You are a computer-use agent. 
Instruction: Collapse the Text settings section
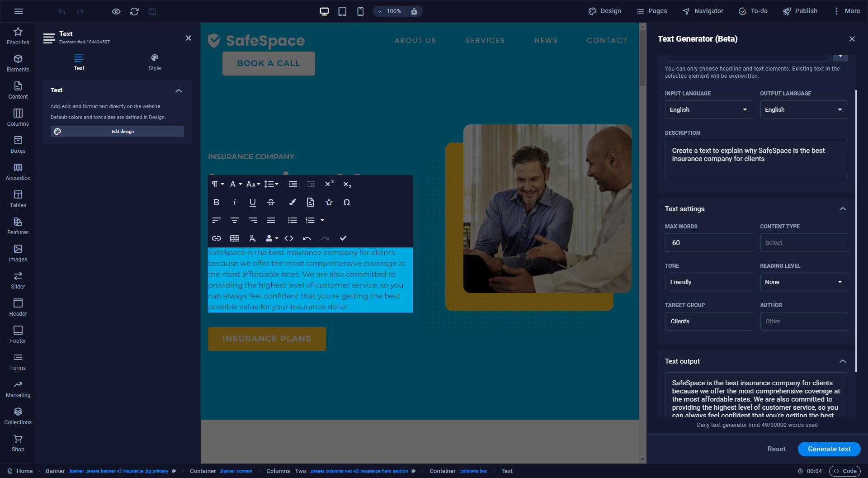click(843, 209)
